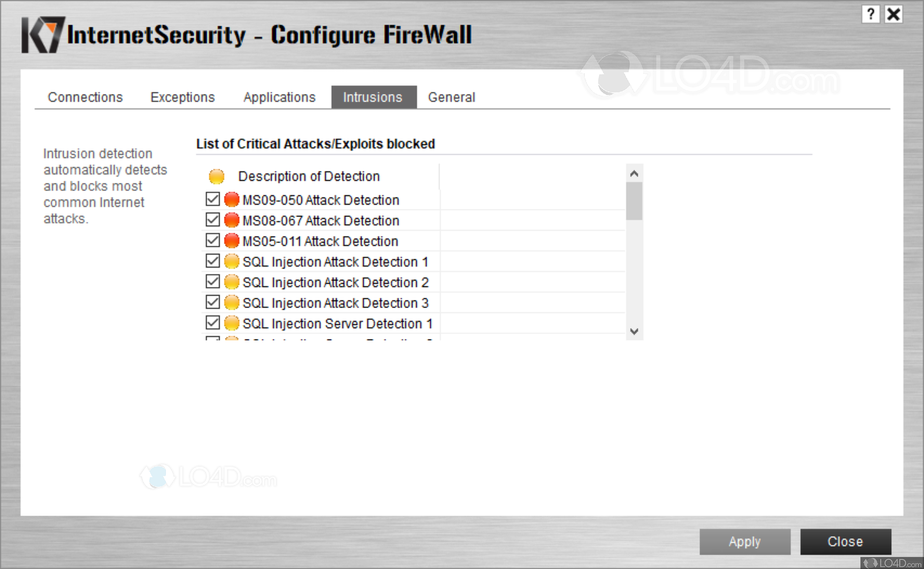924x569 pixels.
Task: Click orange icon for SQL Injection Attack Detection 2
Action: click(x=232, y=282)
